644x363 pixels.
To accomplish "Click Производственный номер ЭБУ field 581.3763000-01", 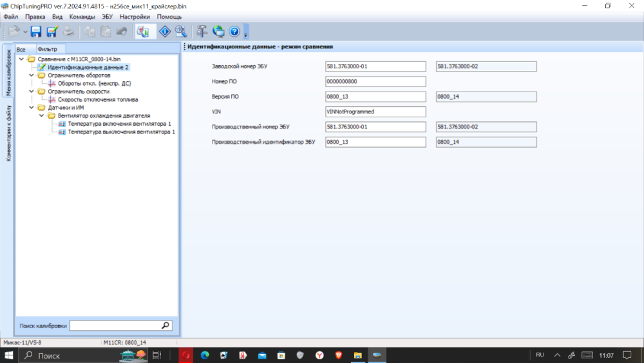I will pos(375,127).
